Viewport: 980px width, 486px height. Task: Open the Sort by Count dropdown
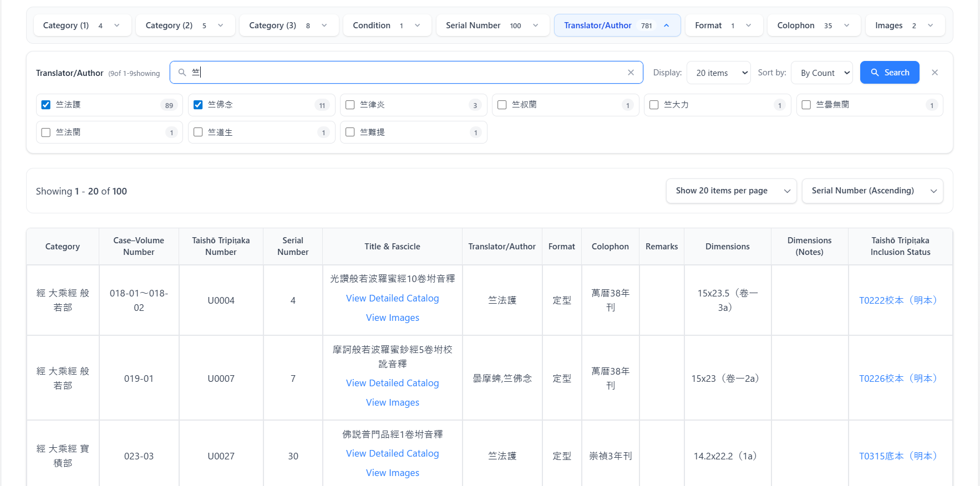[x=821, y=73]
